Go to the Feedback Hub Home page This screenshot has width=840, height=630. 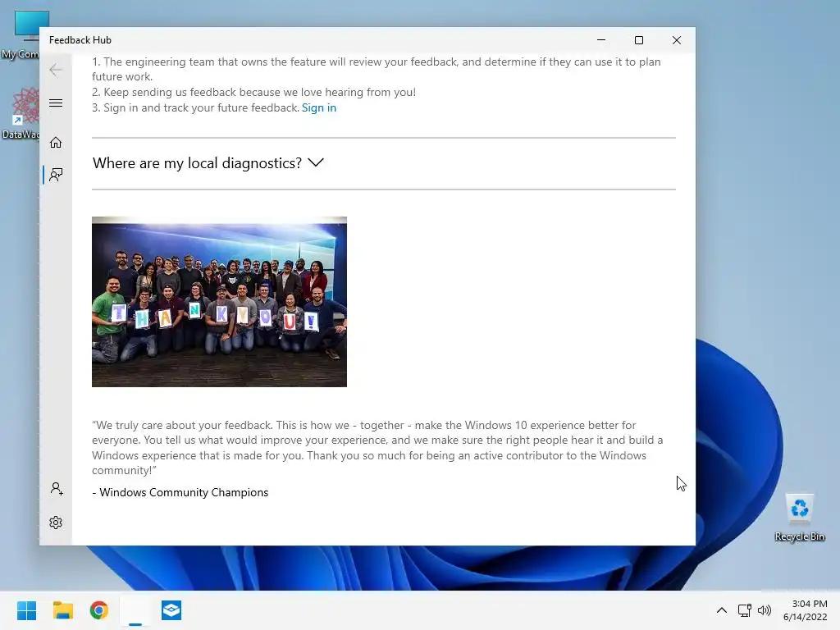56,142
